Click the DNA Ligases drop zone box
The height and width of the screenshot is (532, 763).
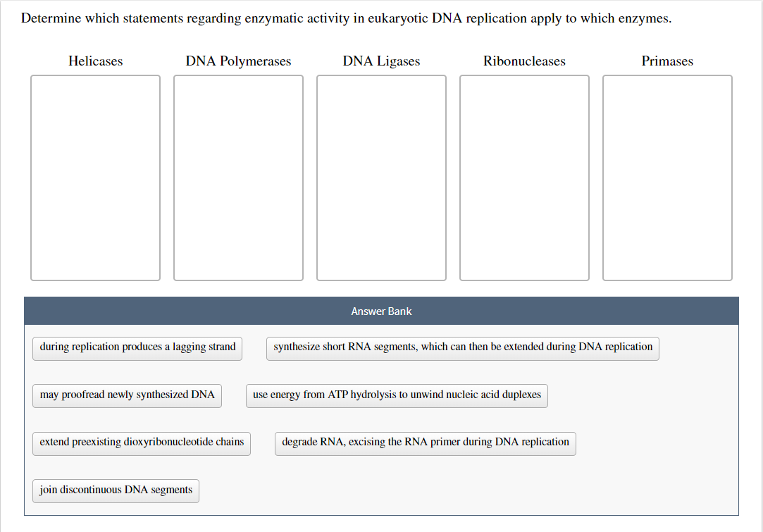[x=381, y=176]
